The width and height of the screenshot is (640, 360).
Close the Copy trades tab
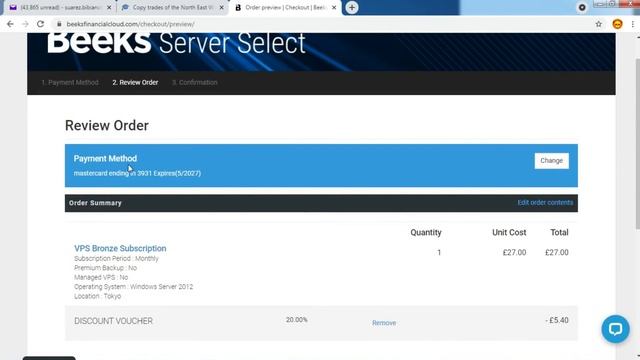pyautogui.click(x=221, y=7)
